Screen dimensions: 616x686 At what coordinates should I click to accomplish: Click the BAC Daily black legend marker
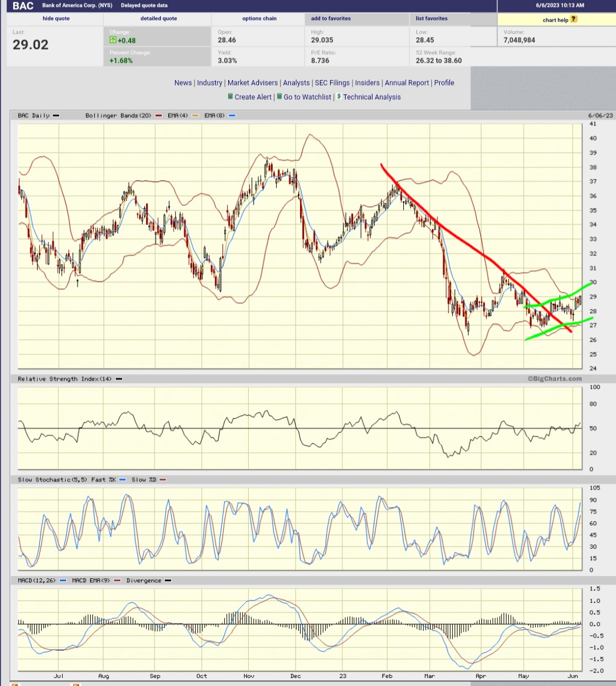click(x=56, y=116)
